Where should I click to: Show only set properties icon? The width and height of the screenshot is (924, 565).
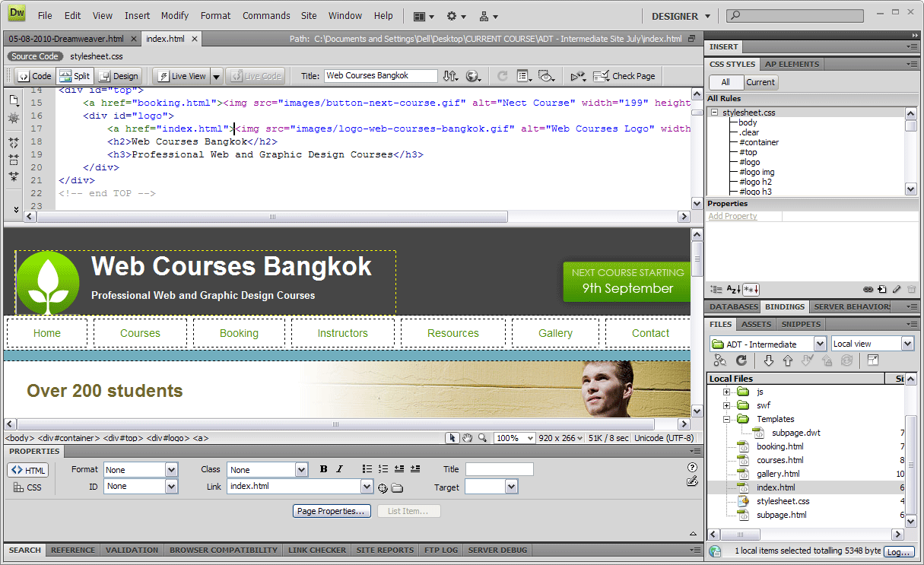(x=751, y=289)
